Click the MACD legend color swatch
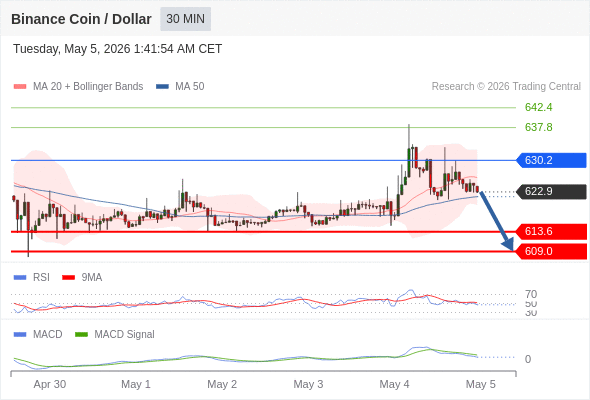The height and width of the screenshot is (400, 590). click(x=20, y=335)
